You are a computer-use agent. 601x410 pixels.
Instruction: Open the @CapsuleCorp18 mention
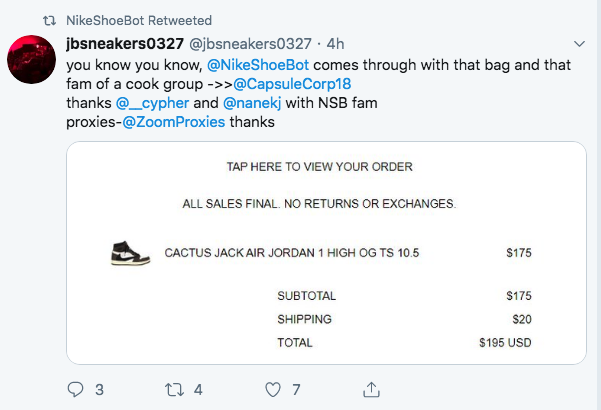click(x=292, y=84)
